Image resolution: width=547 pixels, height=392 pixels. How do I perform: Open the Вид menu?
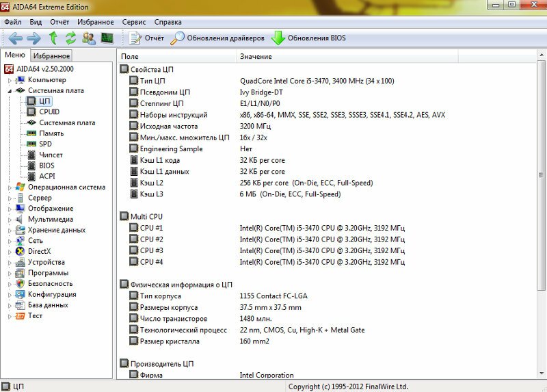click(x=36, y=22)
